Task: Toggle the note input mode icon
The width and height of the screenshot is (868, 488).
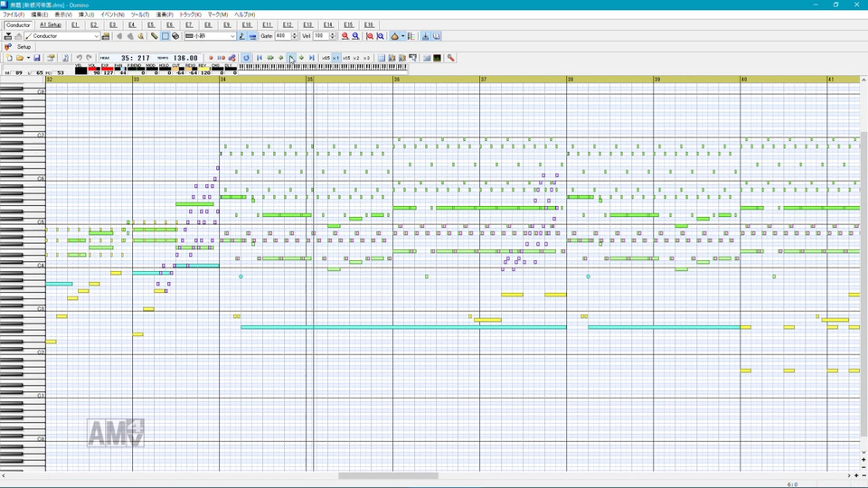Action: pyautogui.click(x=241, y=36)
